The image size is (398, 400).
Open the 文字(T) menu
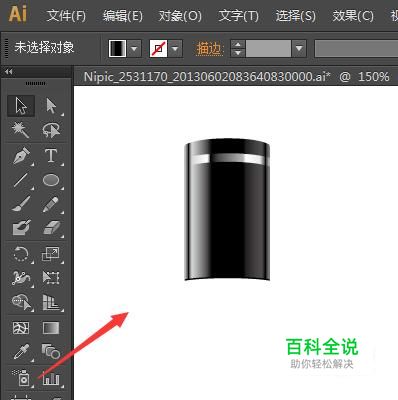pyautogui.click(x=238, y=16)
